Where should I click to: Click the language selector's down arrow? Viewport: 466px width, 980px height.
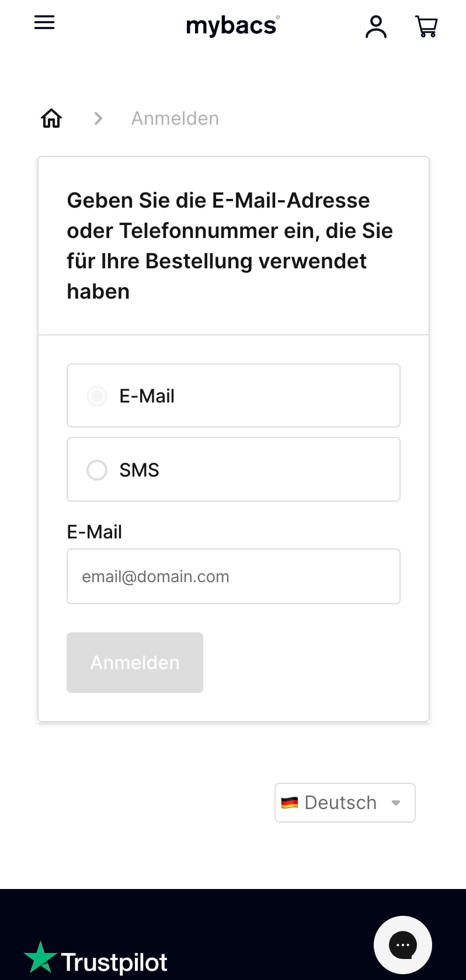click(x=396, y=803)
